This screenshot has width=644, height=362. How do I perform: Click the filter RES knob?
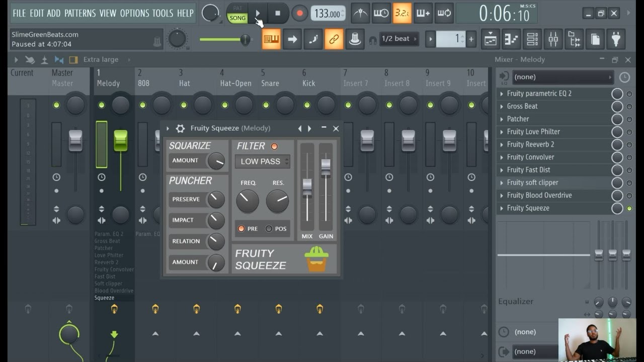pos(277,201)
